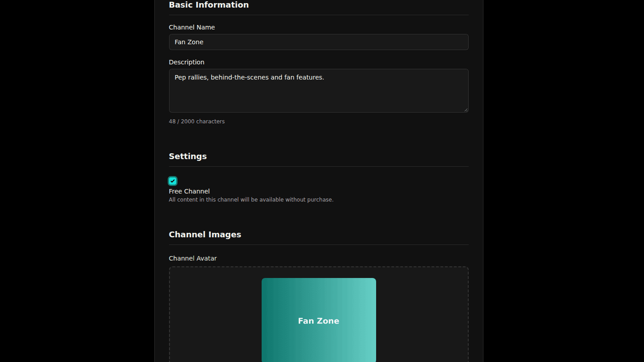Click the Channel Avatar label

[x=193, y=258]
